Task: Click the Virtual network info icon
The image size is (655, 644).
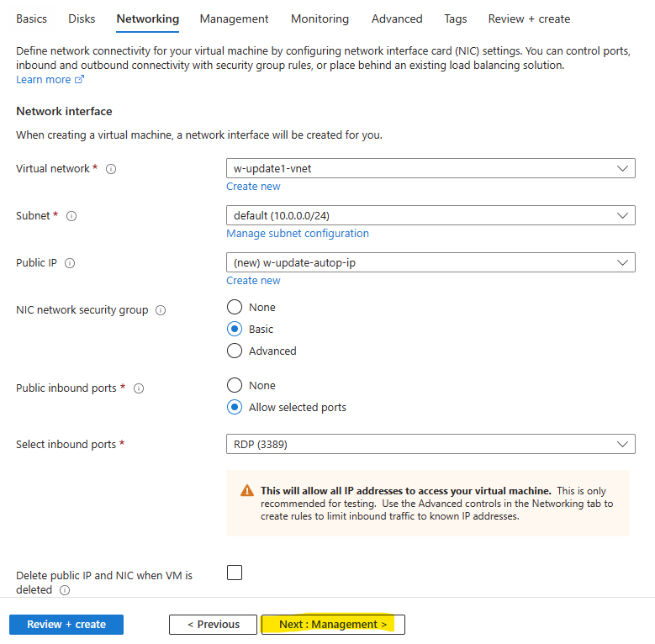Action: pyautogui.click(x=111, y=169)
